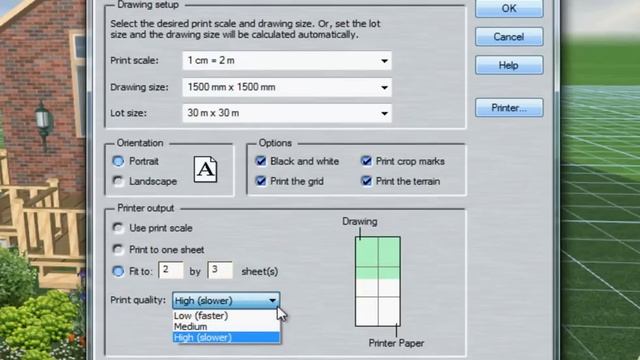Open the Drawing size dropdown

point(287,87)
